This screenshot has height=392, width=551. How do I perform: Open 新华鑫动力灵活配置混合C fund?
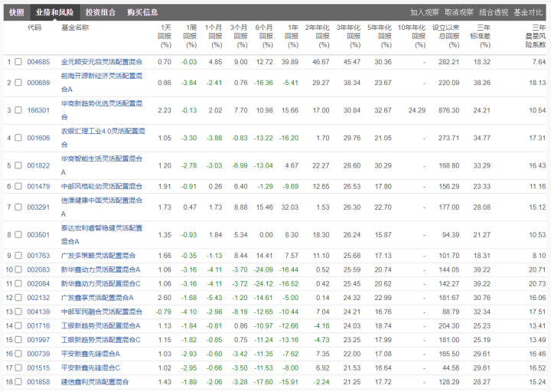click(100, 284)
